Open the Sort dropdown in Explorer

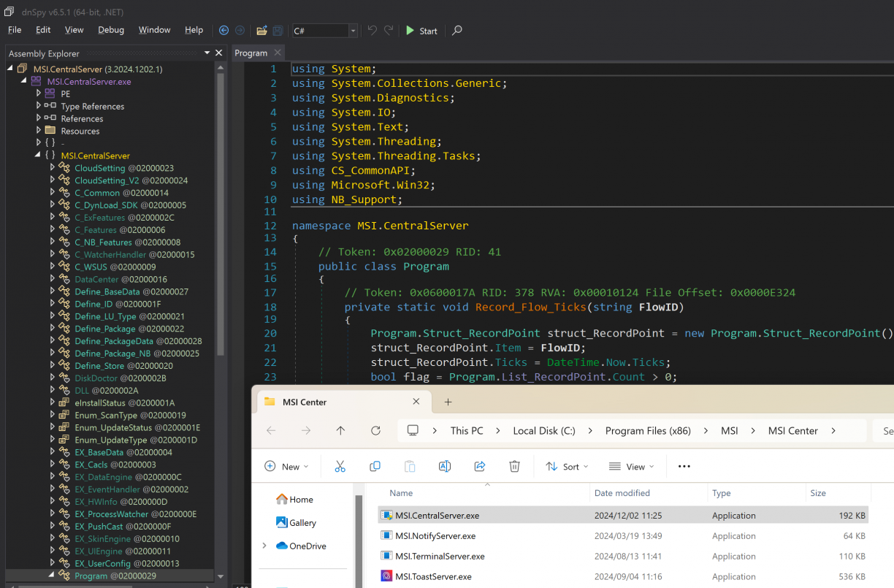(x=567, y=467)
